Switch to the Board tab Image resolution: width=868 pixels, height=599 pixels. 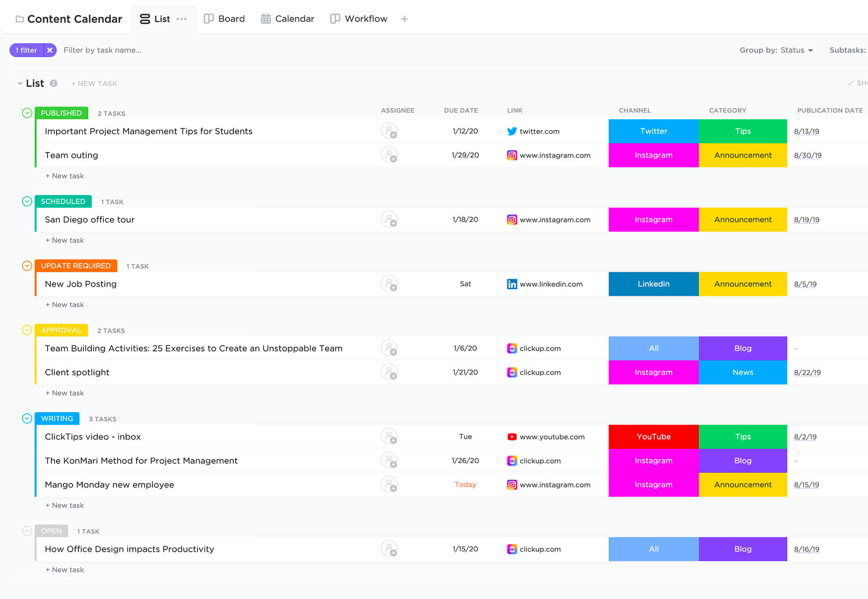224,19
